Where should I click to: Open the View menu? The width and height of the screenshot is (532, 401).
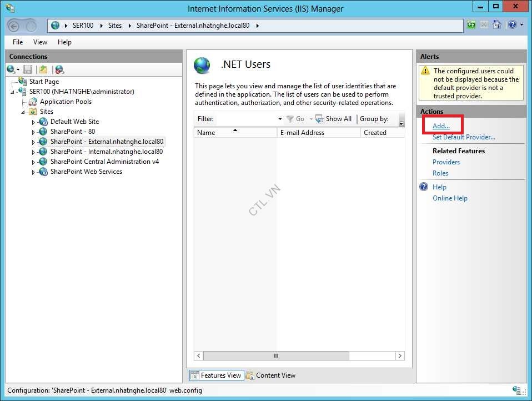(x=39, y=42)
